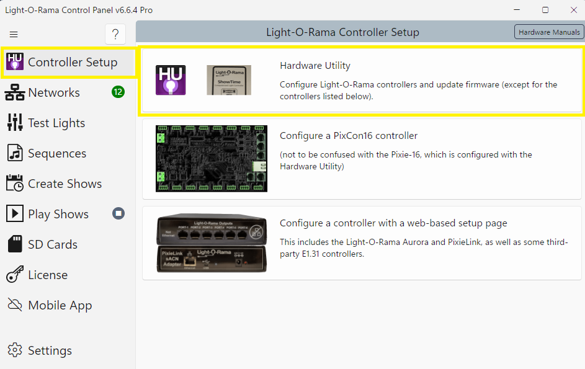Switch to Create Shows

click(x=65, y=184)
